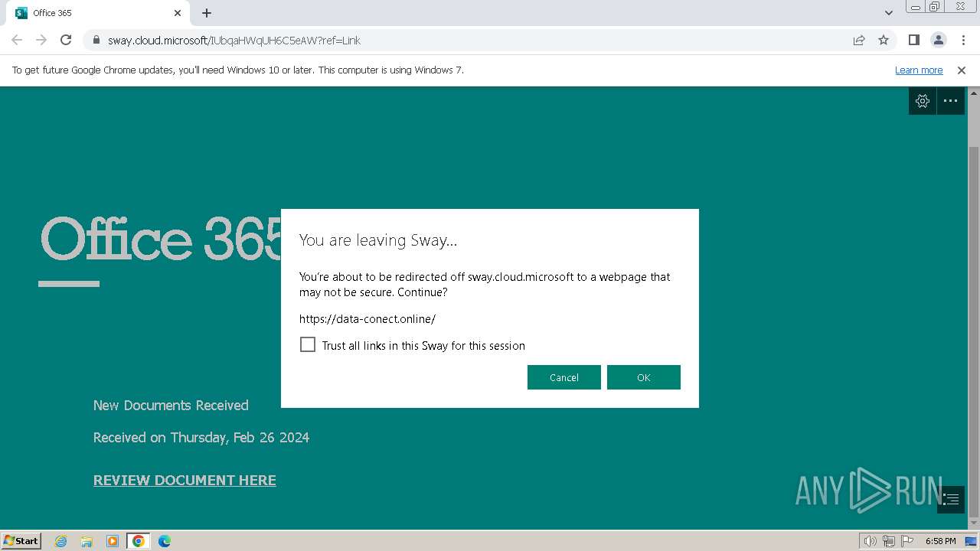Expand Chrome tab search dropdown
Image resolution: width=980 pixels, height=551 pixels.
[x=889, y=13]
